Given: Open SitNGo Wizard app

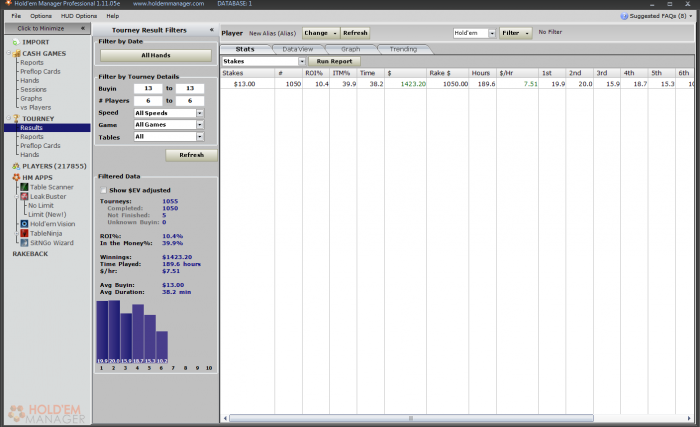Looking at the screenshot, I should pos(51,242).
